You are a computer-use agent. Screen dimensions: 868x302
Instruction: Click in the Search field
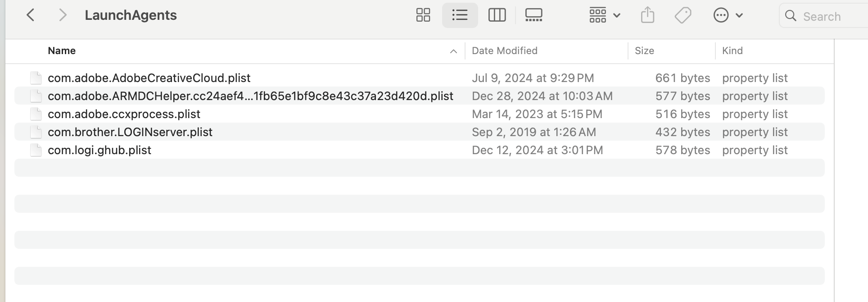[x=828, y=17]
